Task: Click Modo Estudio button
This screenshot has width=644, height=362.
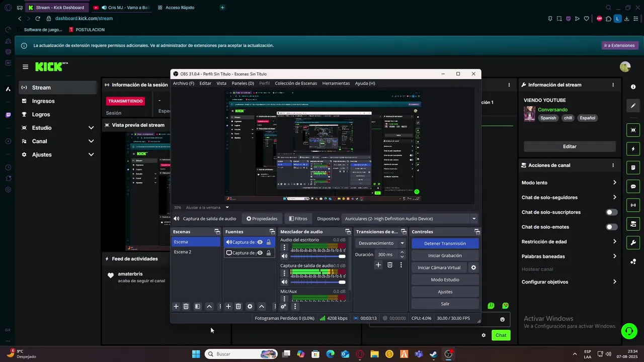Action: (x=445, y=280)
